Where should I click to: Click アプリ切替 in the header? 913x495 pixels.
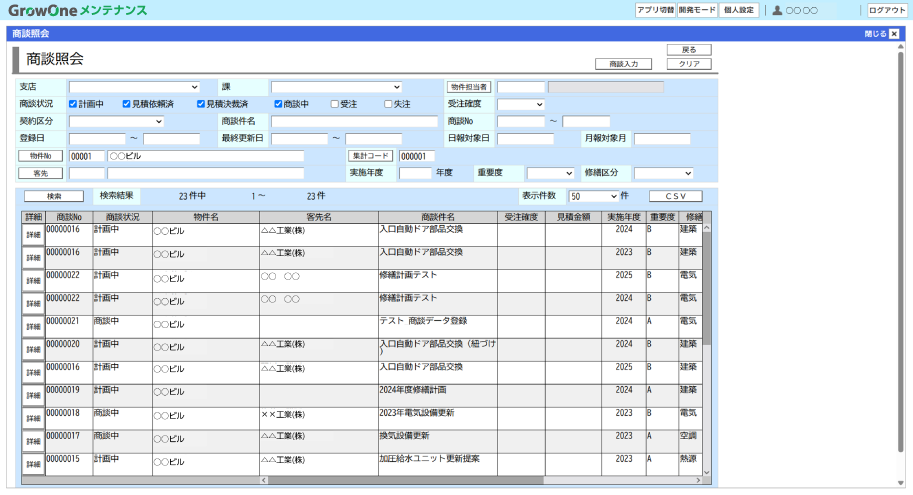point(656,10)
